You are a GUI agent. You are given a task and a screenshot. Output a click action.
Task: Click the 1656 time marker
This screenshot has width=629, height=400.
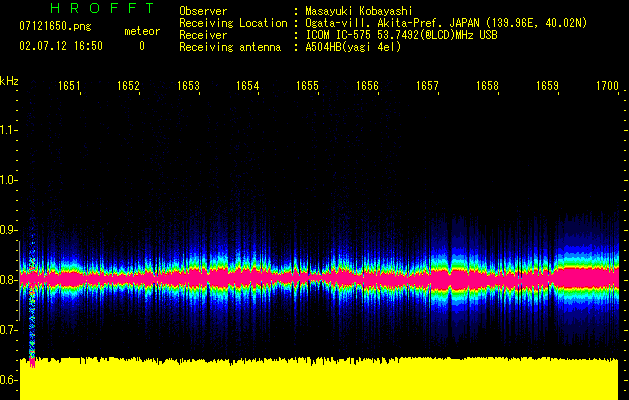point(367,86)
